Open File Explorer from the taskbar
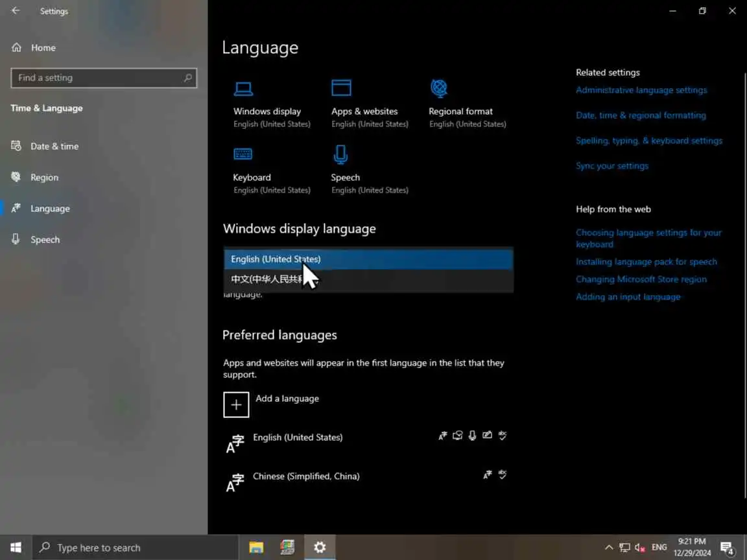This screenshot has height=560, width=747. pos(256,548)
